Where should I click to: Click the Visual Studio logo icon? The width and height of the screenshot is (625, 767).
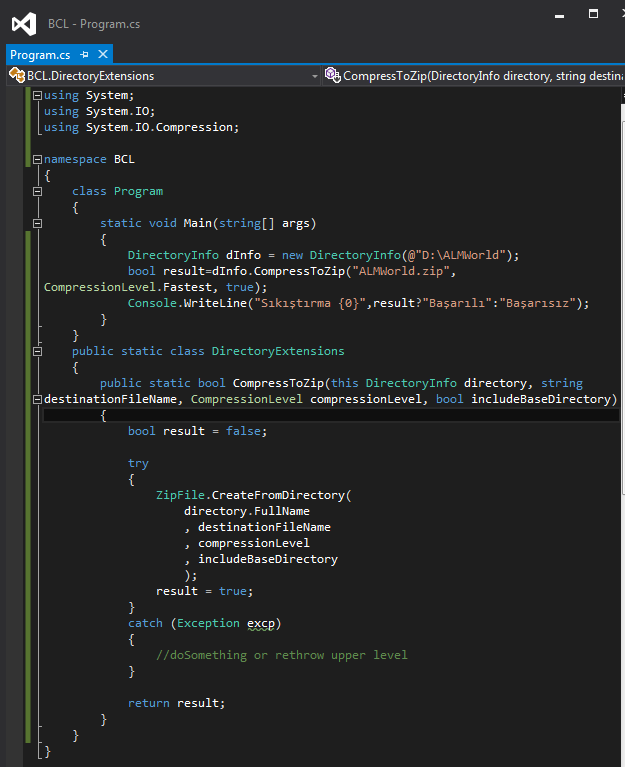pyautogui.click(x=25, y=24)
